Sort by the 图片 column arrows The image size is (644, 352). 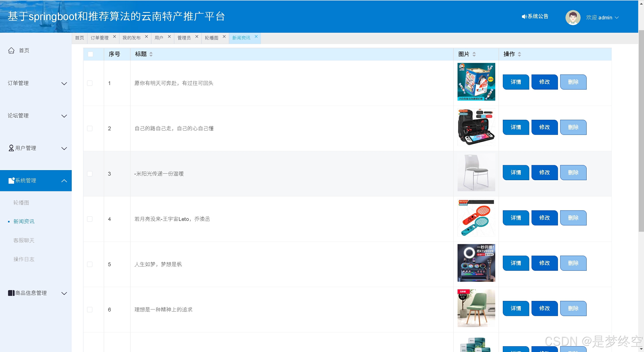(474, 54)
